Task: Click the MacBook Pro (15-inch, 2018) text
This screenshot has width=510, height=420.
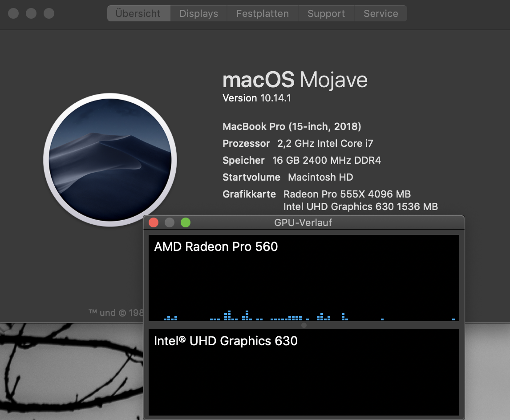Action: coord(292,126)
